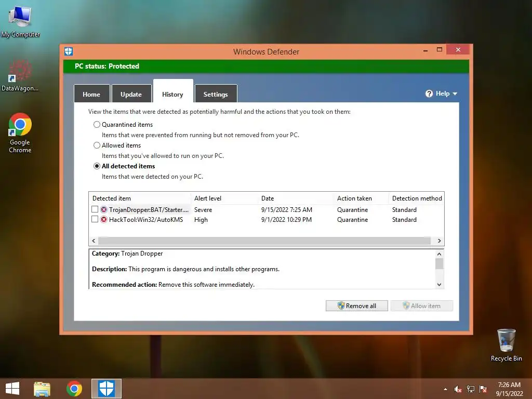Switch to the Update tab

click(131, 94)
